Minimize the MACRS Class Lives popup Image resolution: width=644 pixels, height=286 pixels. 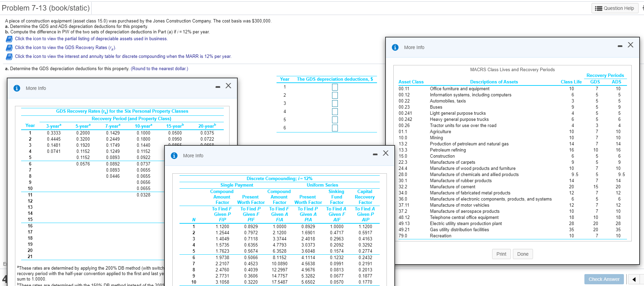tap(620, 46)
